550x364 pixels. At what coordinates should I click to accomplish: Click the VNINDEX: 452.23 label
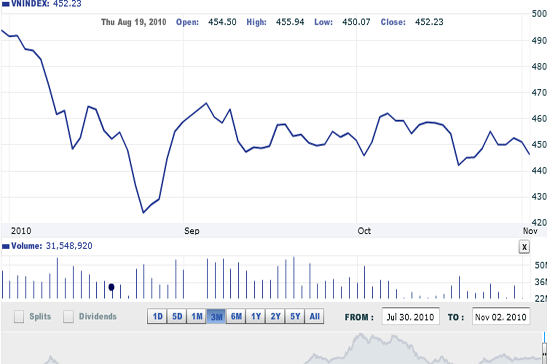coord(46,4)
